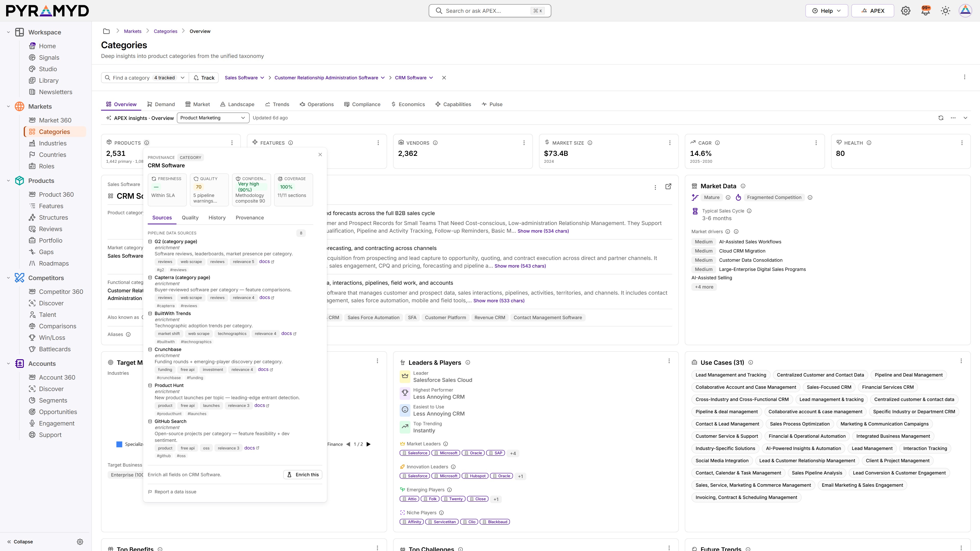Open the Find a category dropdown
This screenshot has height=551, width=980.
coord(144,78)
